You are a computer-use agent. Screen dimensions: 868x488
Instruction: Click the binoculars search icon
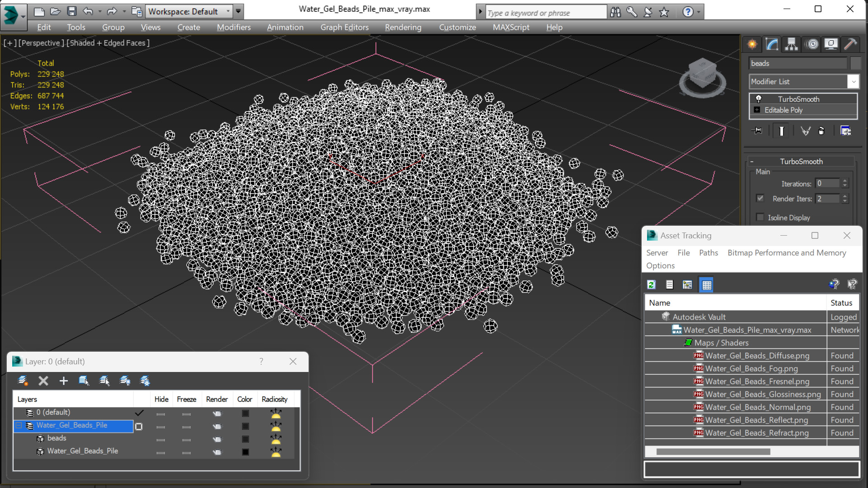pyautogui.click(x=615, y=12)
